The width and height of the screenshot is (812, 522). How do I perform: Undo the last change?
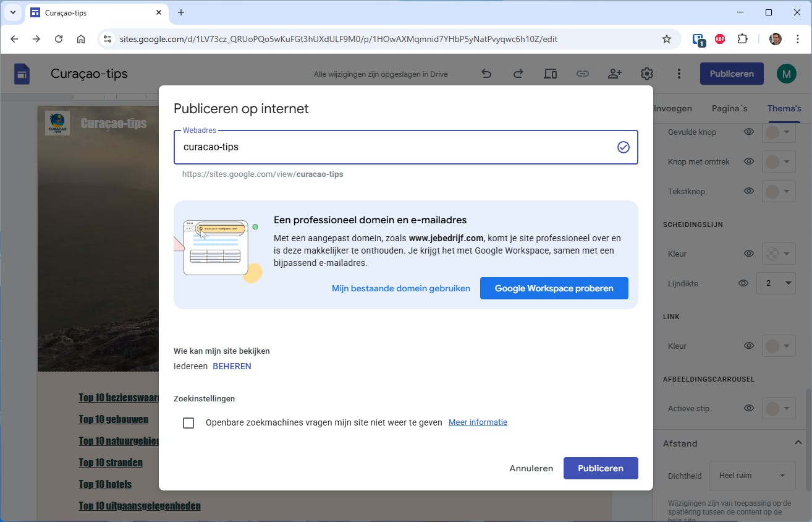[x=486, y=74]
